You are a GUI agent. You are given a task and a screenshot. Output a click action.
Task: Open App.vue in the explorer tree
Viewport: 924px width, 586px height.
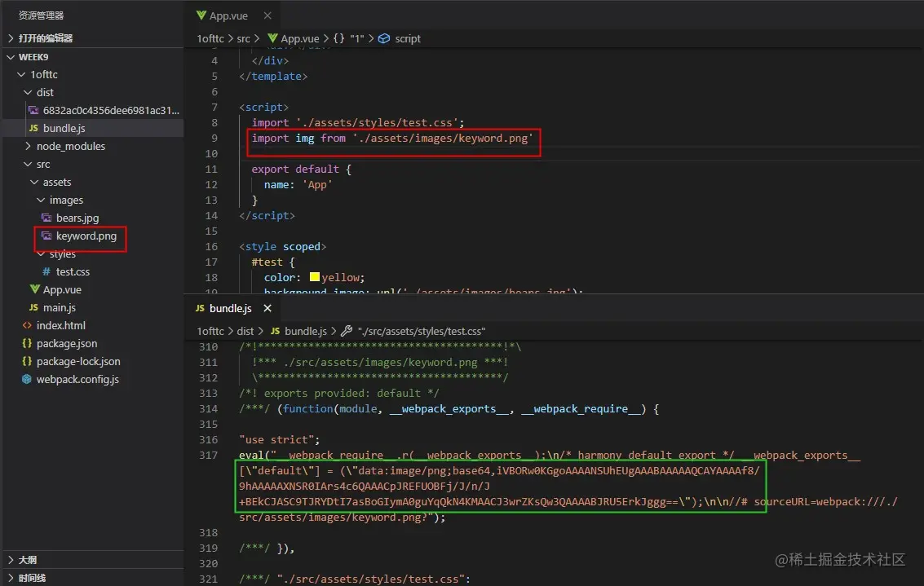click(x=62, y=290)
